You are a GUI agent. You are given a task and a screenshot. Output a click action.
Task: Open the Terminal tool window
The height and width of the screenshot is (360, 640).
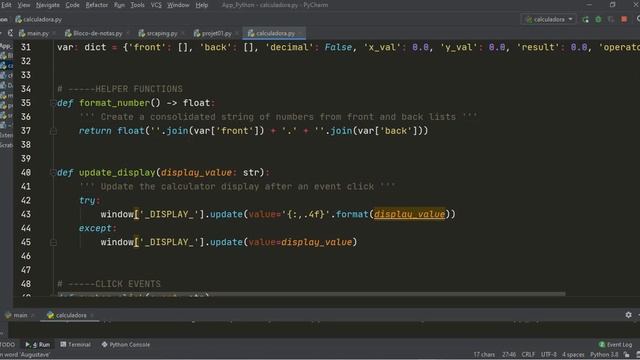[76, 344]
